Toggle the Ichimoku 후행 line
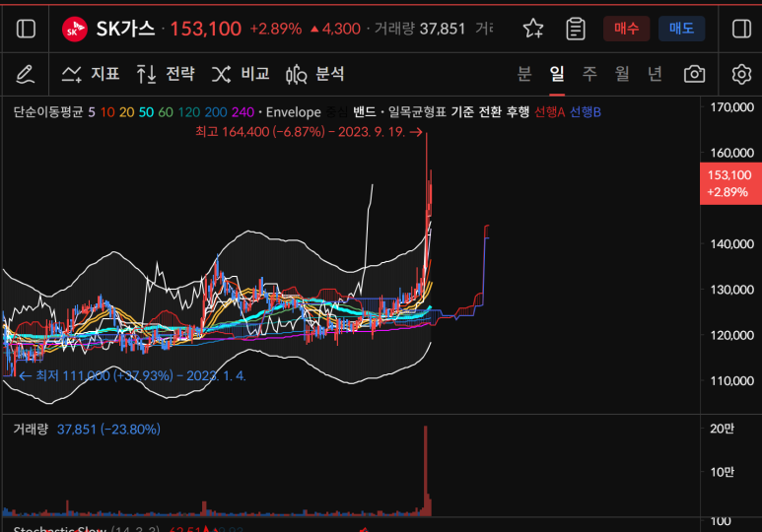The image size is (762, 532). (x=518, y=112)
